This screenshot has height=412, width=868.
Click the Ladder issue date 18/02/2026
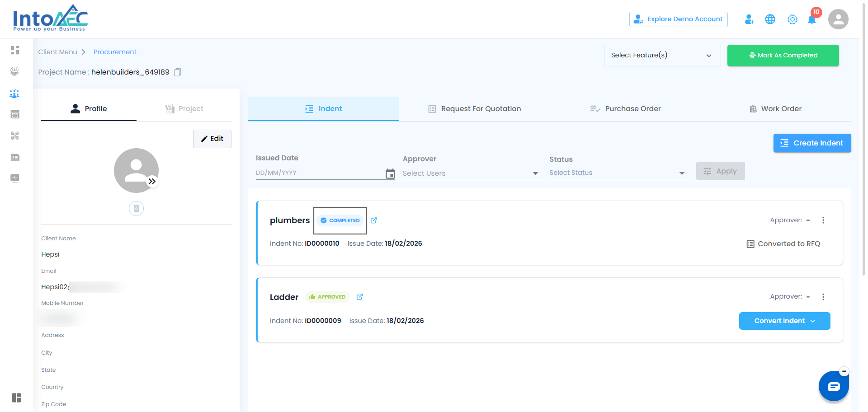pos(405,321)
